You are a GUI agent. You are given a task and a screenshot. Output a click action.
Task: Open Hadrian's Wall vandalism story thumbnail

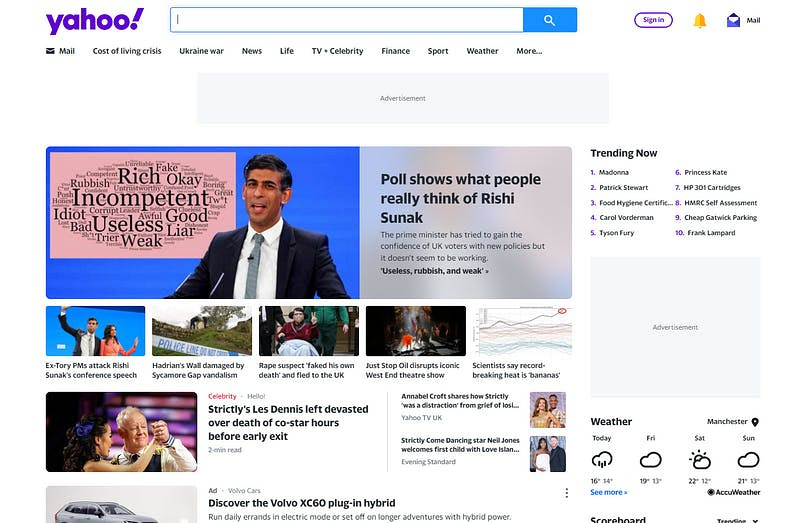click(202, 331)
